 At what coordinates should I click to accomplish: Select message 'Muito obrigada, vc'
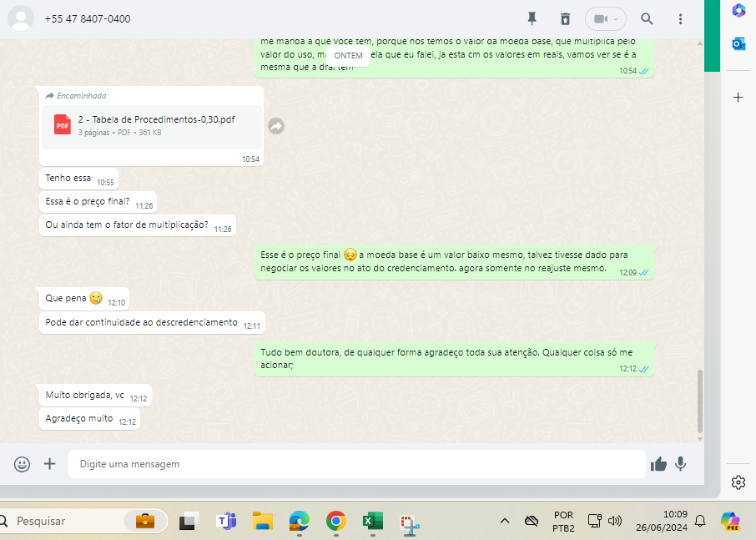95,396
